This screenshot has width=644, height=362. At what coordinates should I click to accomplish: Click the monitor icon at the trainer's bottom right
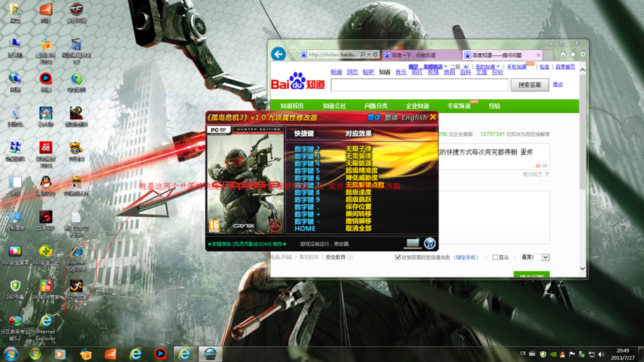[x=412, y=243]
